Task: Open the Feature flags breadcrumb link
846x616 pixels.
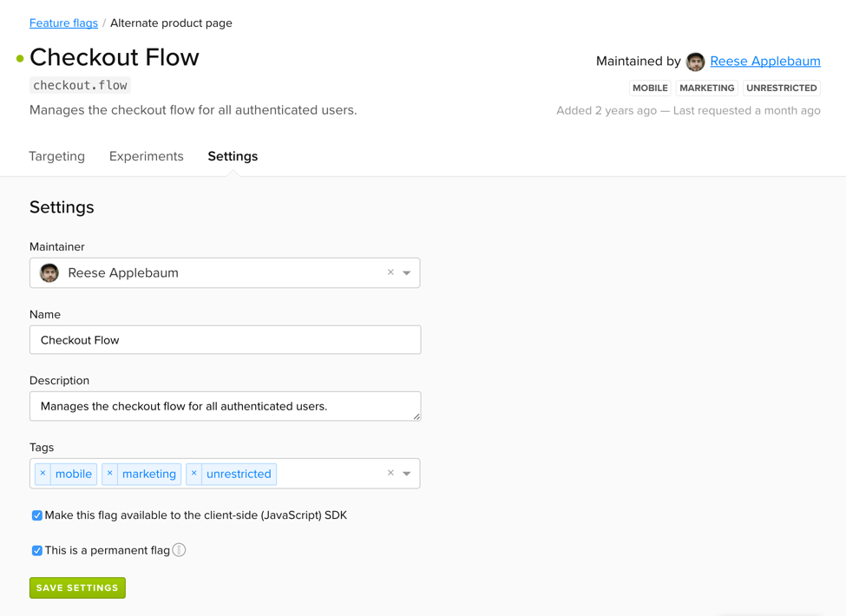Action: coord(63,23)
